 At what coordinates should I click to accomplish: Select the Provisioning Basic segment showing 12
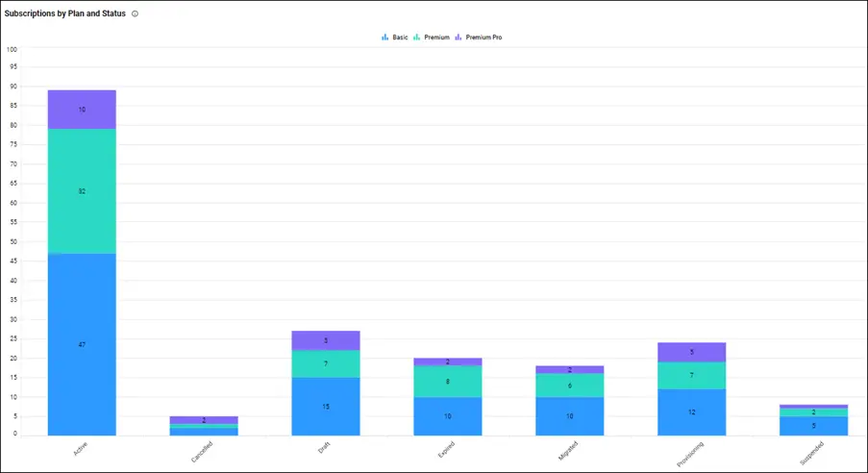(691, 412)
